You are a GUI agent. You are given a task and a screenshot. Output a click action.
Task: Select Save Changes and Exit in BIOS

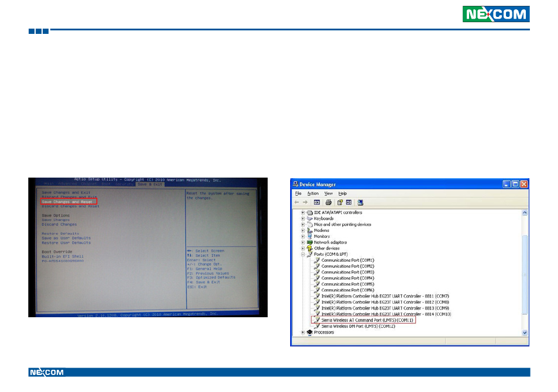click(66, 193)
